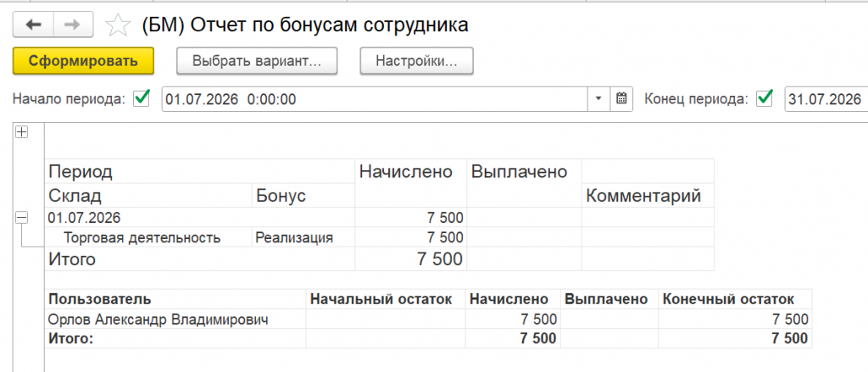The image size is (868, 372).
Task: Toggle the Конец периода checkbox
Action: tap(765, 98)
